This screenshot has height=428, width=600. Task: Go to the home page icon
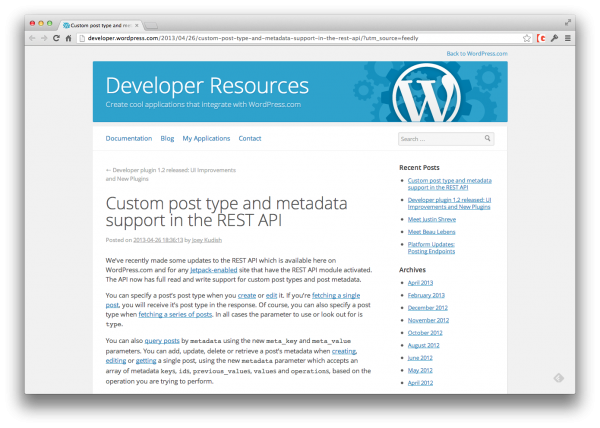coord(68,38)
